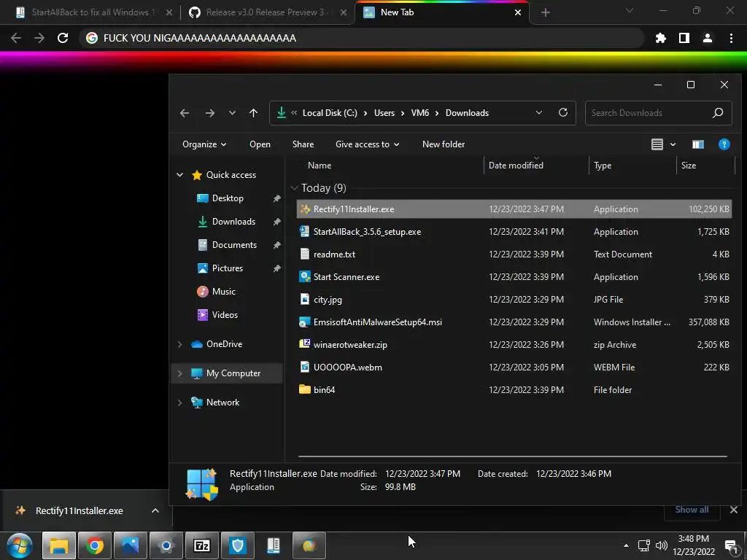
Task: Go forward in File Explorer
Action: coord(209,113)
